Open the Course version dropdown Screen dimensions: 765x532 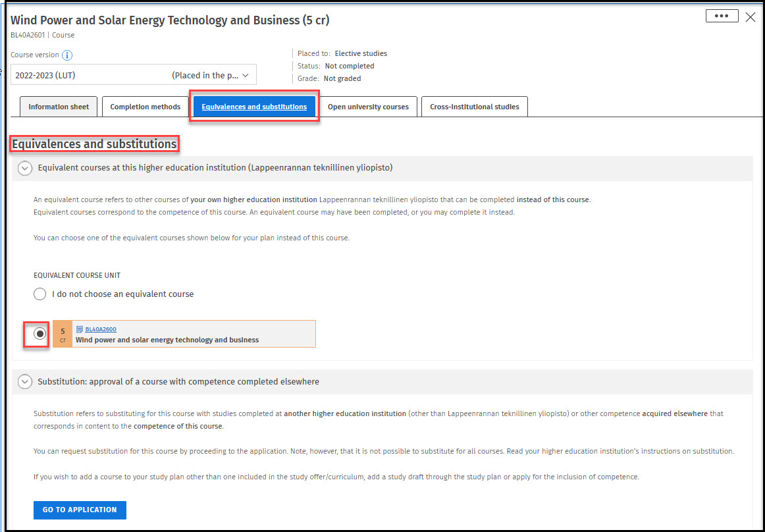[x=134, y=75]
